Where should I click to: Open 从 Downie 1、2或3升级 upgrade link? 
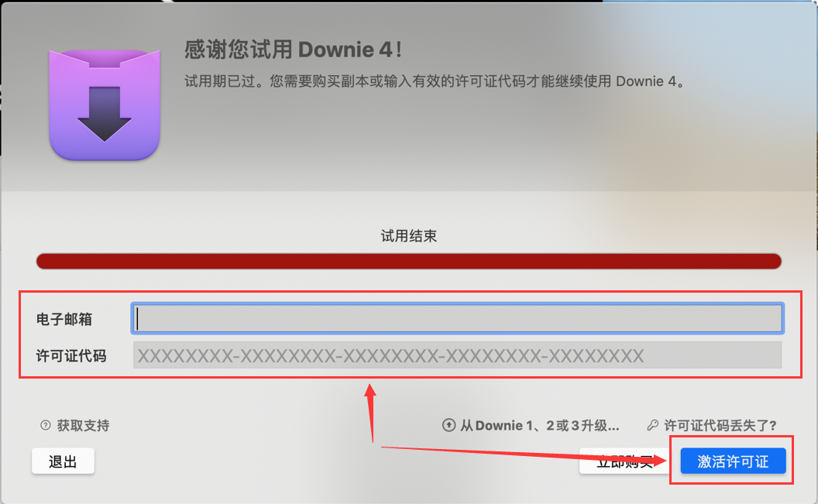[x=539, y=425]
